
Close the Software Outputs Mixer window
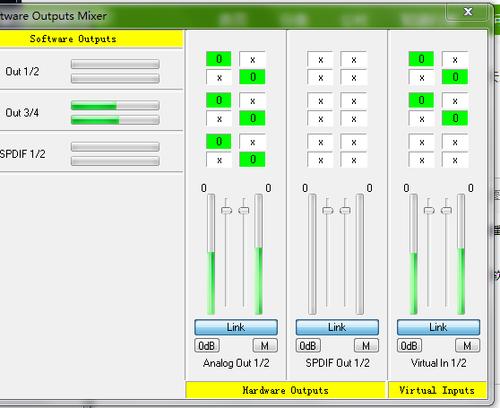point(468,12)
